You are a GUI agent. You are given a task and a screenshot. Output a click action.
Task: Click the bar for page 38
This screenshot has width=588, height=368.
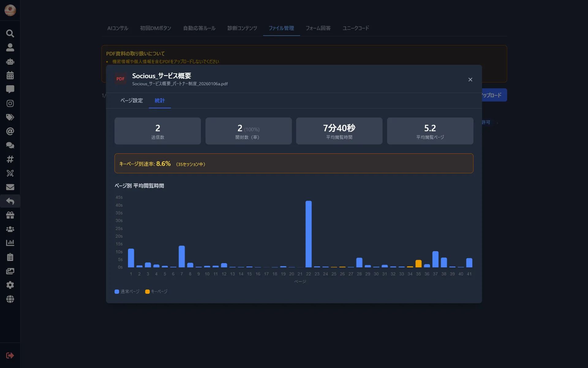(444, 263)
